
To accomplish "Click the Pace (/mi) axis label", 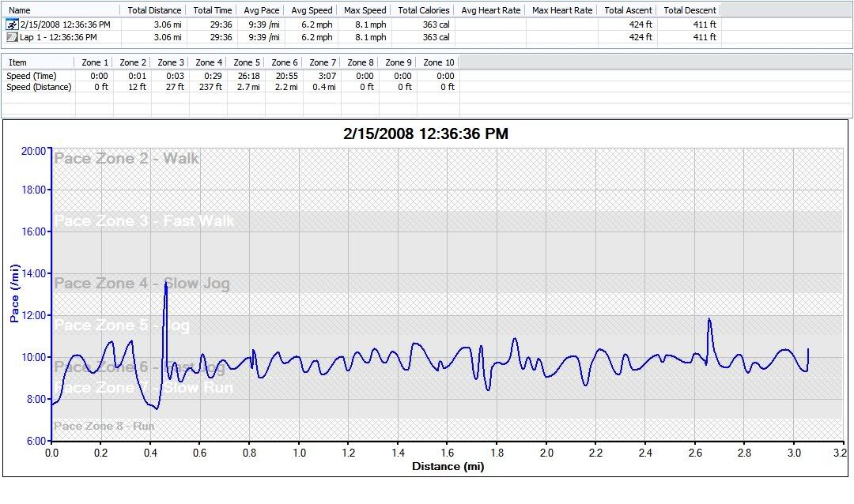I will click(x=14, y=294).
